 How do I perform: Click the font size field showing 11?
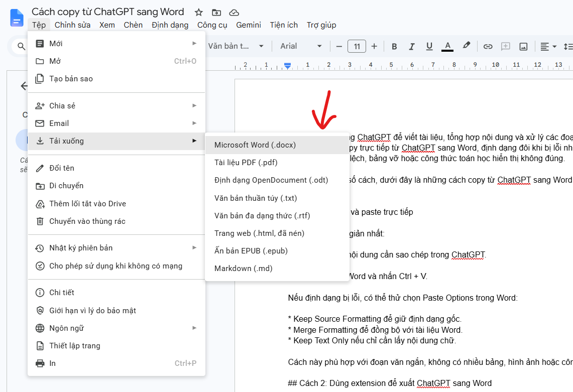(357, 46)
